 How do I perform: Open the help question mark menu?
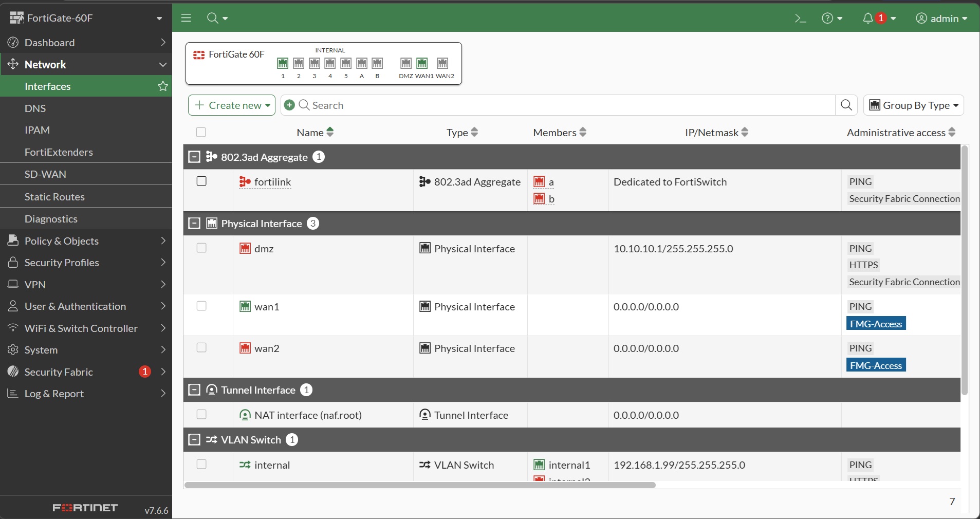pyautogui.click(x=831, y=18)
